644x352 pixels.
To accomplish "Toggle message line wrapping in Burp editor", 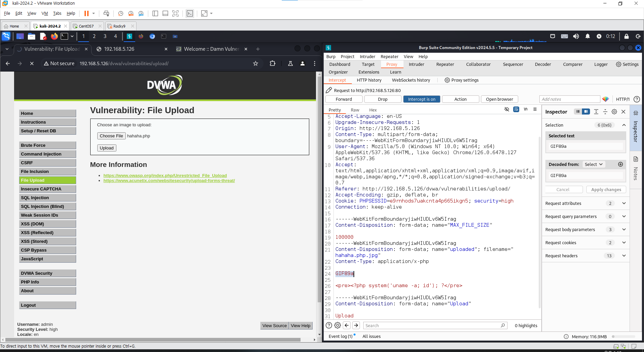I will tap(516, 109).
